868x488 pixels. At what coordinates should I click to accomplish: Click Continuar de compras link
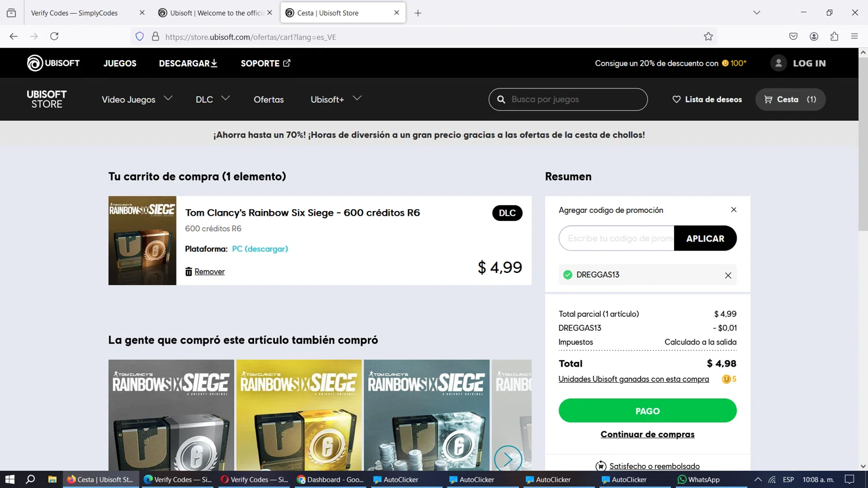click(648, 434)
